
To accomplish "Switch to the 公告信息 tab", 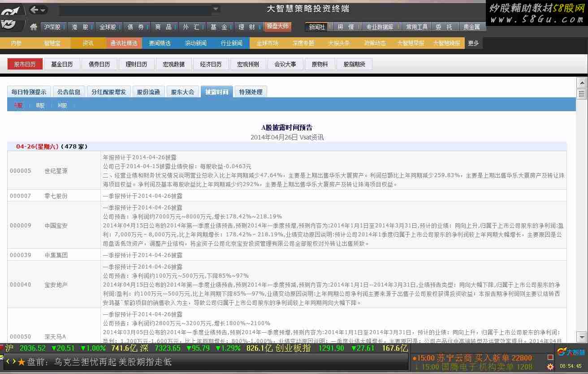I will [69, 92].
